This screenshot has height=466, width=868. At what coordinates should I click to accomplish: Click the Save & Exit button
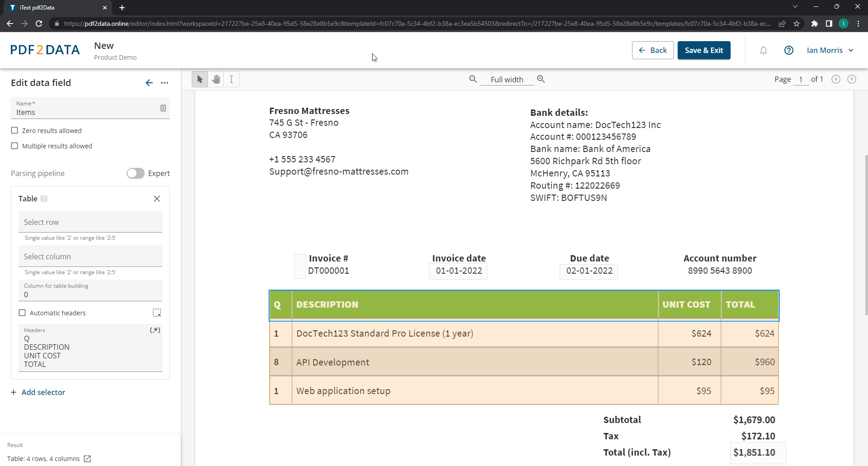pyautogui.click(x=703, y=50)
